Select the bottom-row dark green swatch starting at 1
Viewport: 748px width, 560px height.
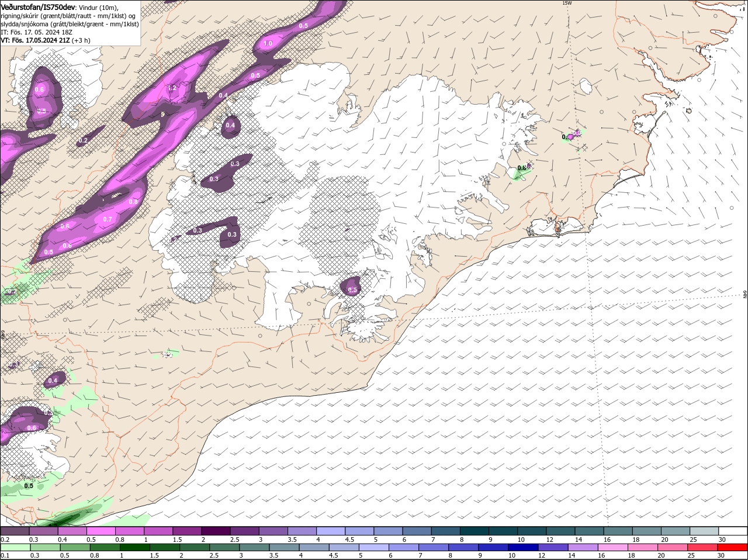135,548
